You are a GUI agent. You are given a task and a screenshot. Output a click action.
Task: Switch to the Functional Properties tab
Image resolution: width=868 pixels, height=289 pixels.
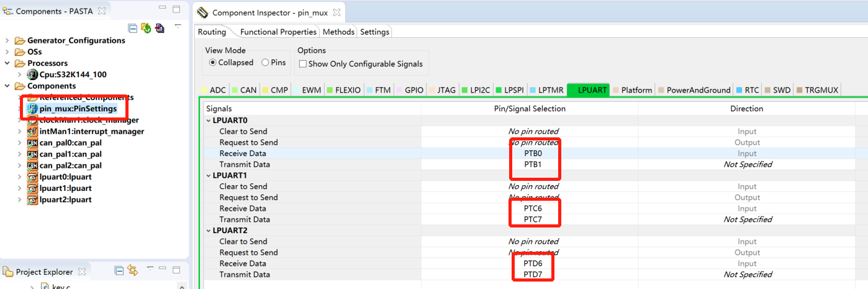click(x=278, y=32)
